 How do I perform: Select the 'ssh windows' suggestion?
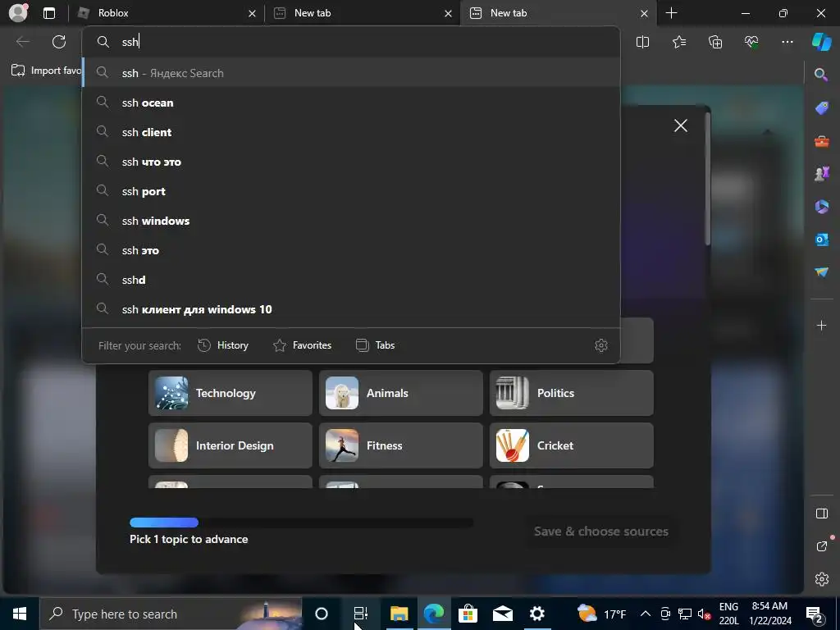[x=351, y=221]
